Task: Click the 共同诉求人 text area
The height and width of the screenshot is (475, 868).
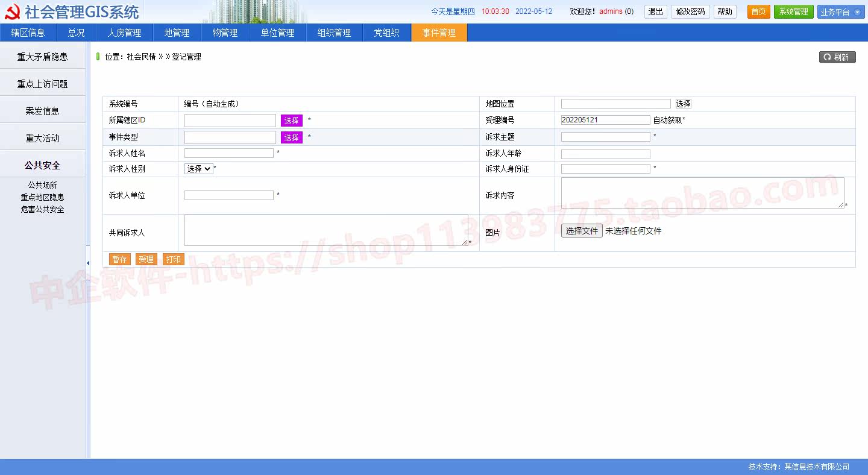Action: coord(326,230)
